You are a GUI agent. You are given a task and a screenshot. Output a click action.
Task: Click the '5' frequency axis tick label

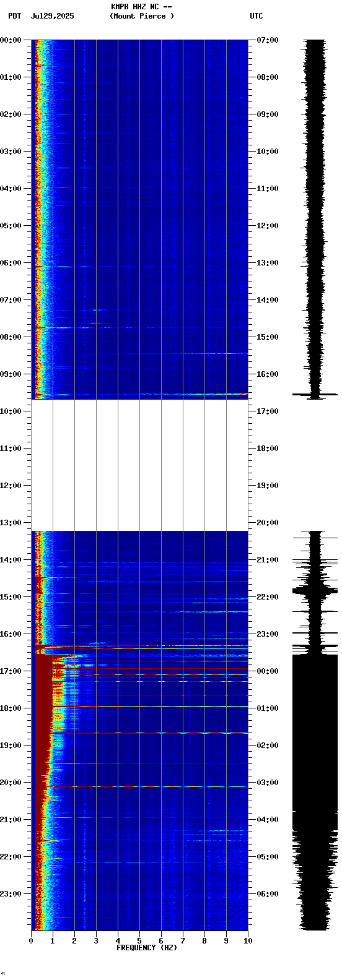coord(139,941)
